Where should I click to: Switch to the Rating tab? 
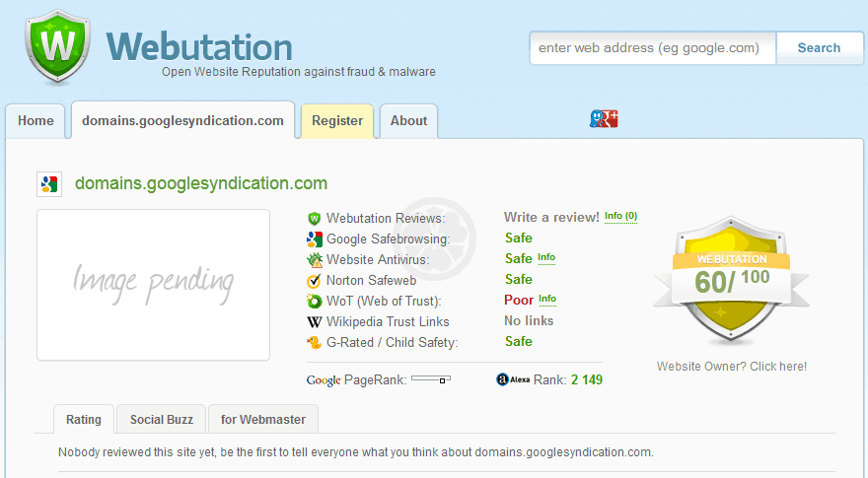coord(84,419)
